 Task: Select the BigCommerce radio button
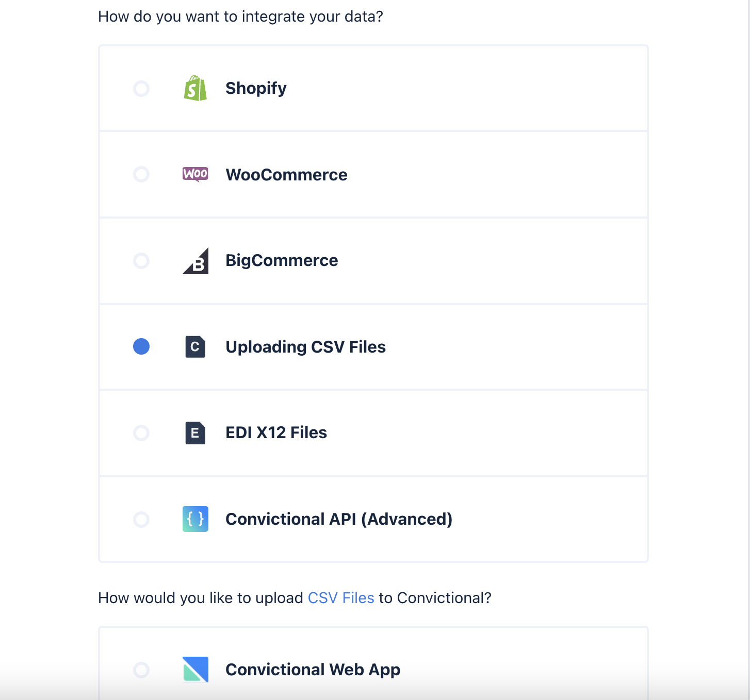pyautogui.click(x=141, y=261)
